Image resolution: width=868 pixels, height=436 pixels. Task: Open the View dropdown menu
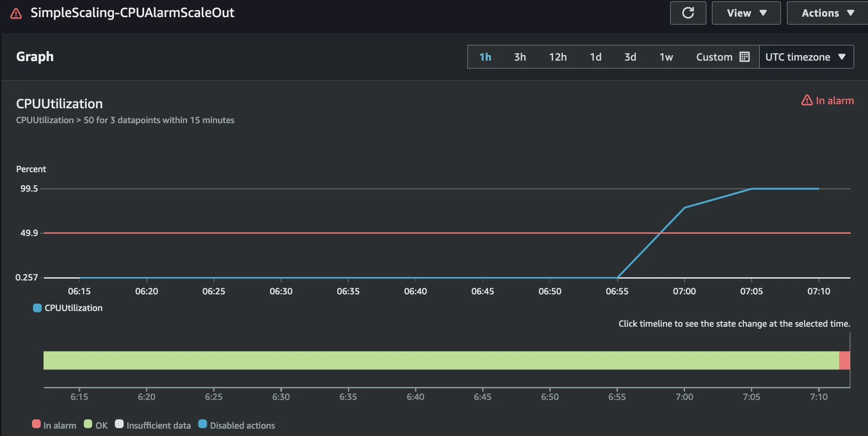tap(746, 13)
